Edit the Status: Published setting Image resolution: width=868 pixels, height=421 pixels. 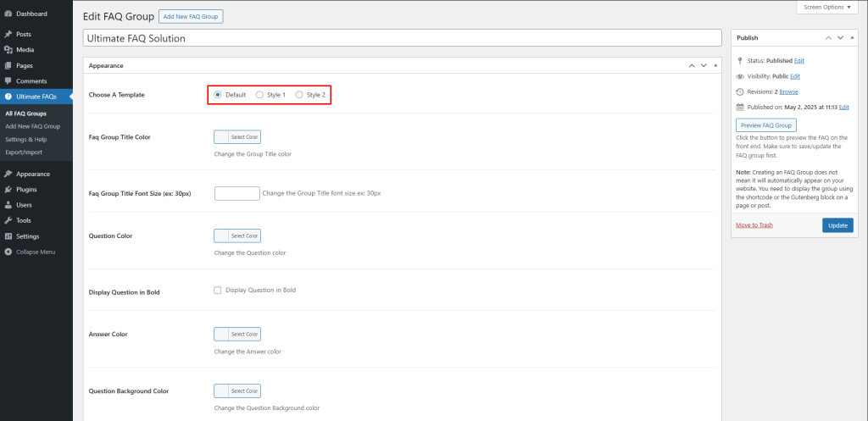tap(798, 61)
